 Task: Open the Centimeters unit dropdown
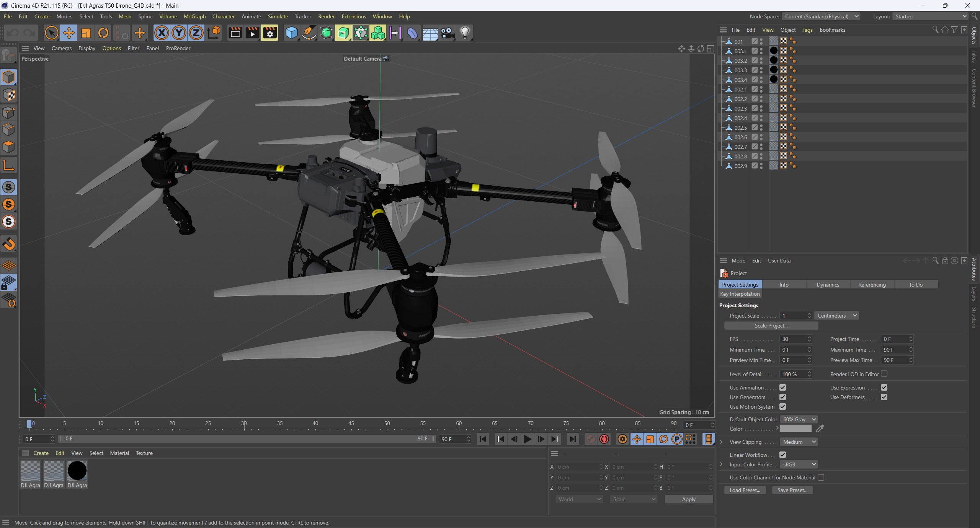[x=836, y=316]
